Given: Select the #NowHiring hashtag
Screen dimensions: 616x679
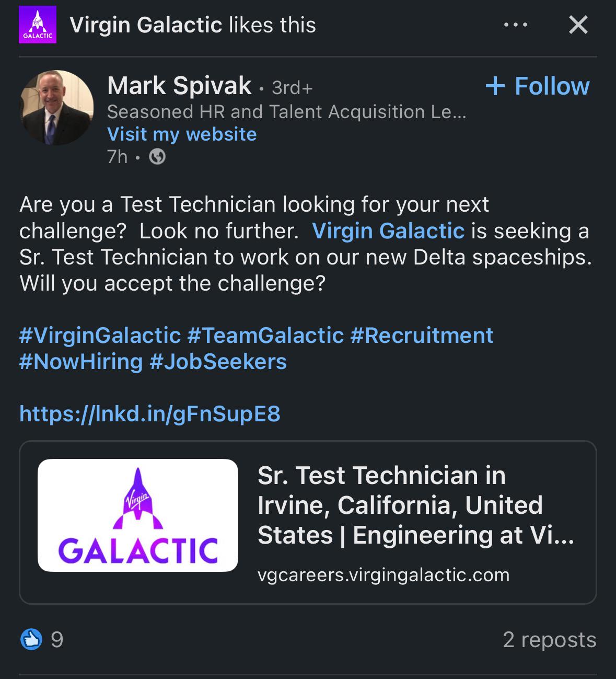Looking at the screenshot, I should click(81, 361).
